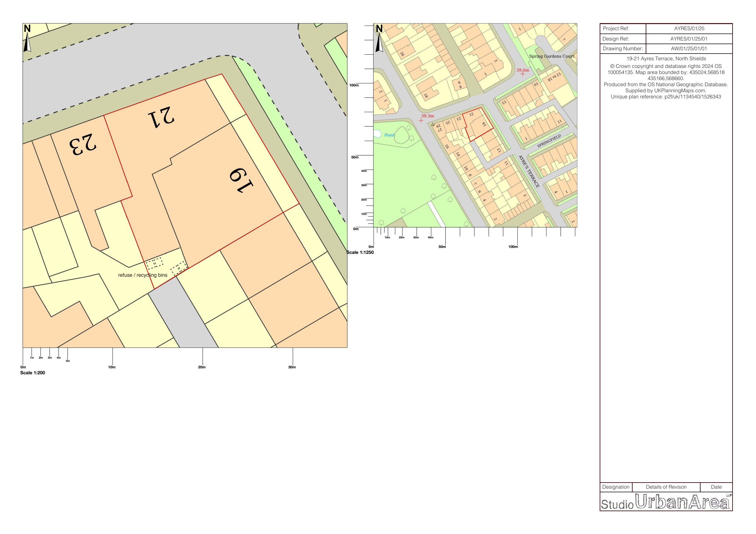Click the Project Ref value AYRES/01/25
Image resolution: width=756 pixels, height=534 pixels.
pyautogui.click(x=689, y=29)
